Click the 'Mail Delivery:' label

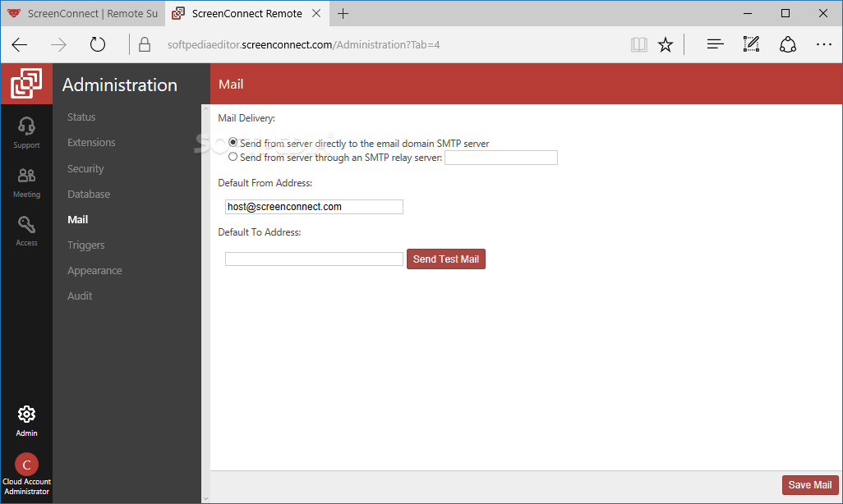coord(246,118)
